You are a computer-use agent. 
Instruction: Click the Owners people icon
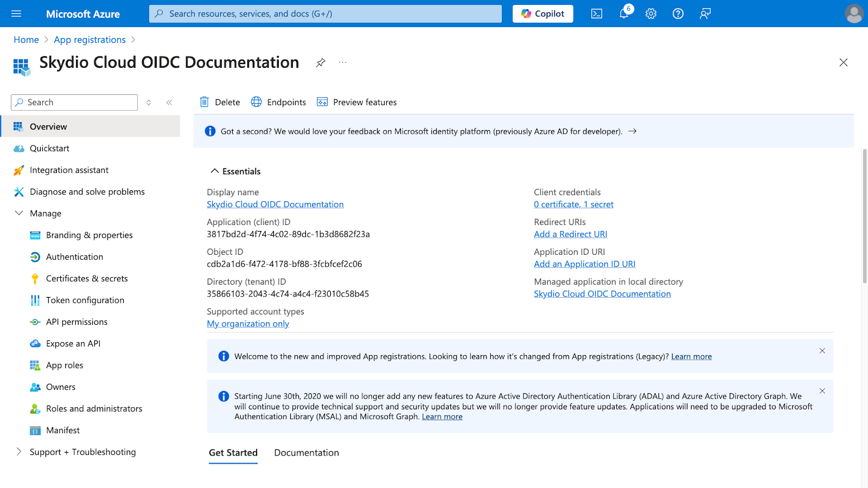(x=35, y=387)
